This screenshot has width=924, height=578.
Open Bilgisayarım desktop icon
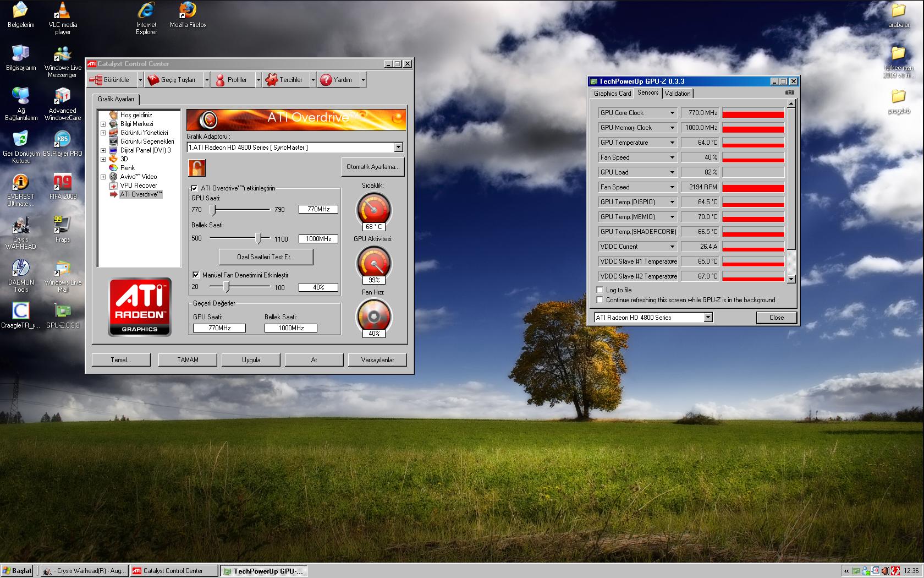pos(21,58)
